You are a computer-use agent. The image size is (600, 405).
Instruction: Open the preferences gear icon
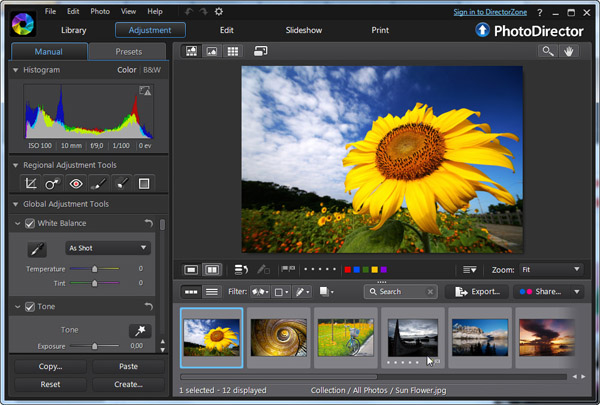pos(219,11)
